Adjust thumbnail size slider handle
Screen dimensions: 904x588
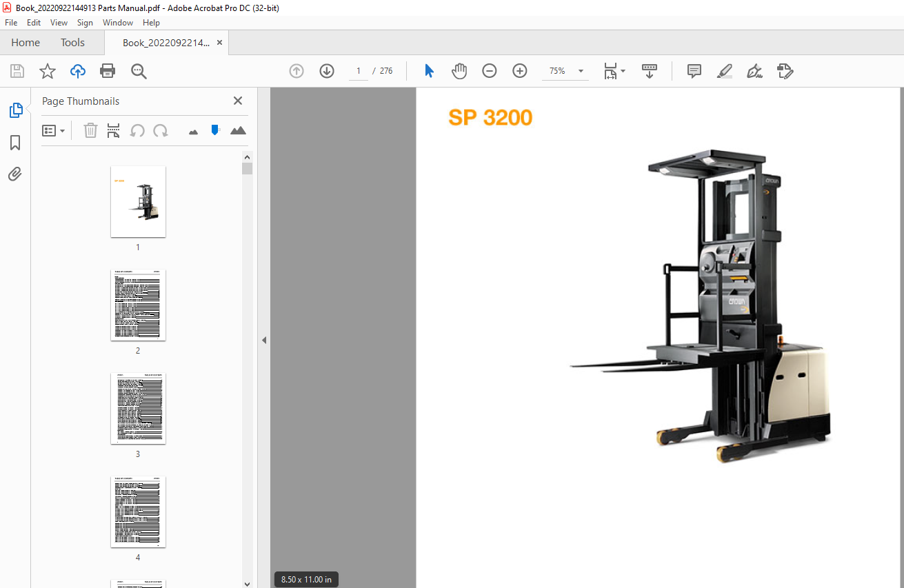pos(214,130)
